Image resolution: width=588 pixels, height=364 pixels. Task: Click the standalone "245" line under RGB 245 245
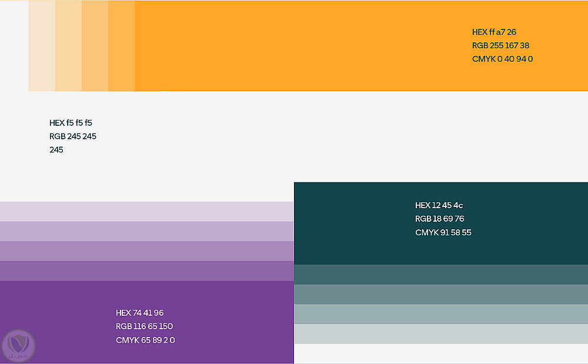coord(56,149)
